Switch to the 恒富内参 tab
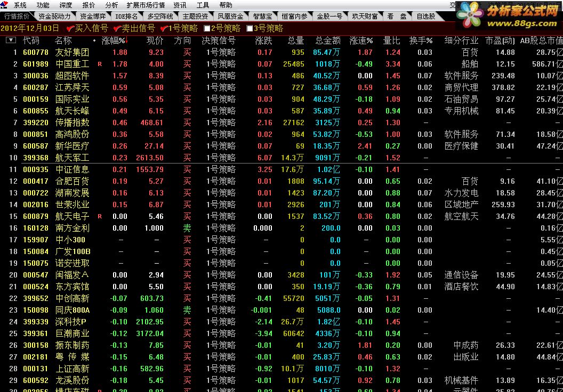 pos(294,17)
